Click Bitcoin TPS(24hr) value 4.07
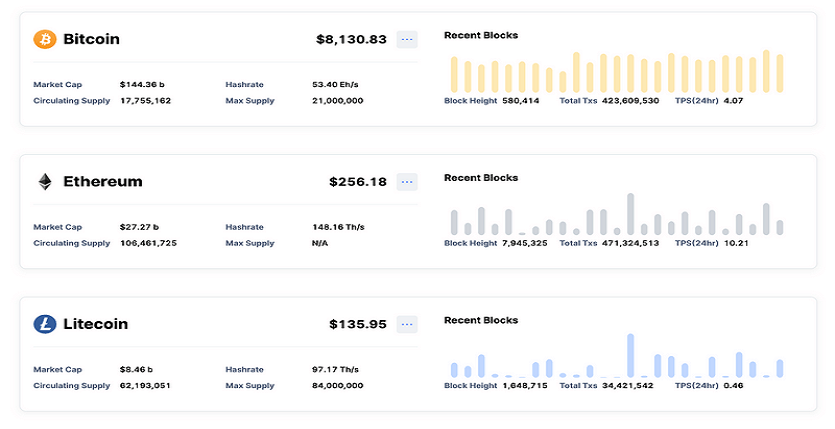This screenshot has height=429, width=835. 733,101
